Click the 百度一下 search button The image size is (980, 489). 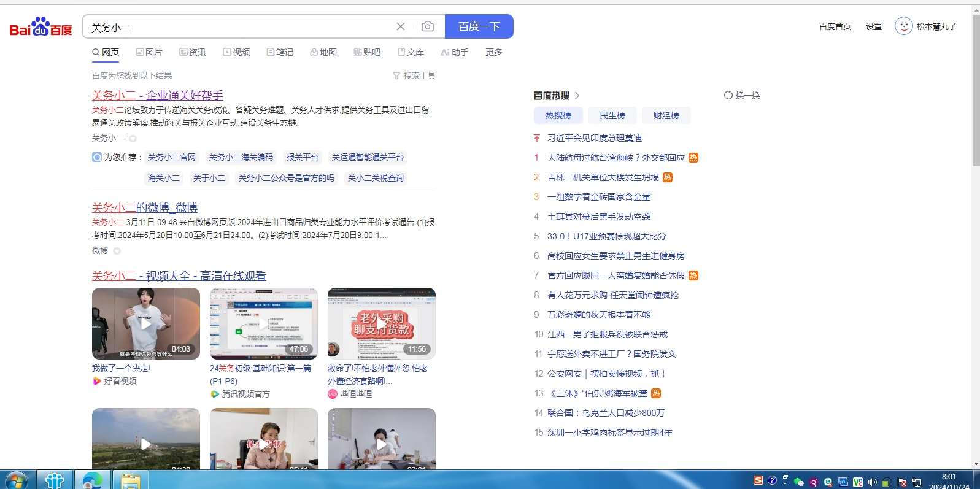[x=479, y=26]
